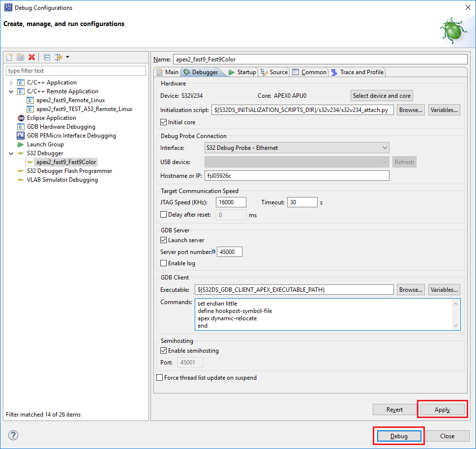Collapse the C/C++ Remote Application node

[11, 91]
